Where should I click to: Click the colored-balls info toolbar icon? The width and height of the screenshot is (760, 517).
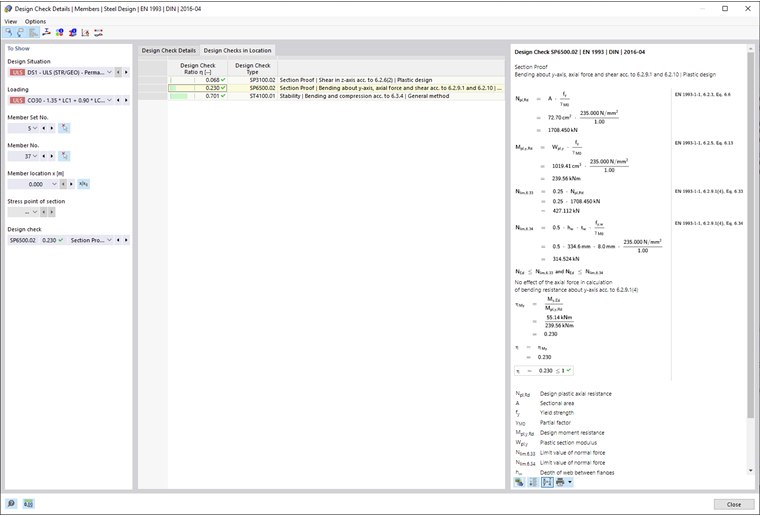pos(60,32)
